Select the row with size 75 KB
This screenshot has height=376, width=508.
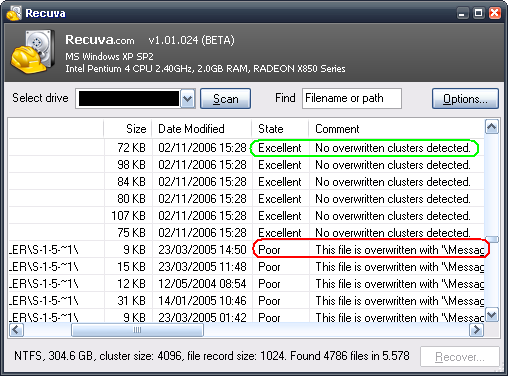[x=246, y=233]
